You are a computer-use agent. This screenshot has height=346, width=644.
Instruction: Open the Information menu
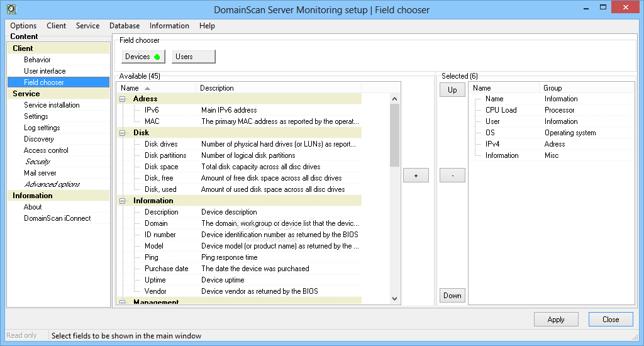pyautogui.click(x=169, y=25)
